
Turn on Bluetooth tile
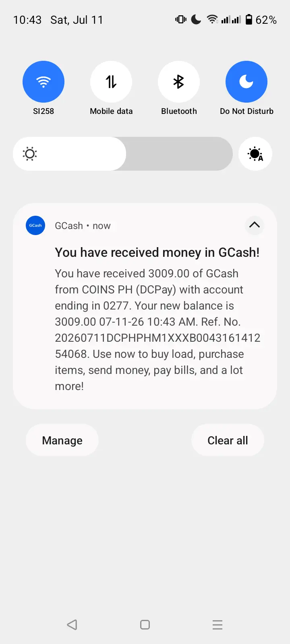179,82
